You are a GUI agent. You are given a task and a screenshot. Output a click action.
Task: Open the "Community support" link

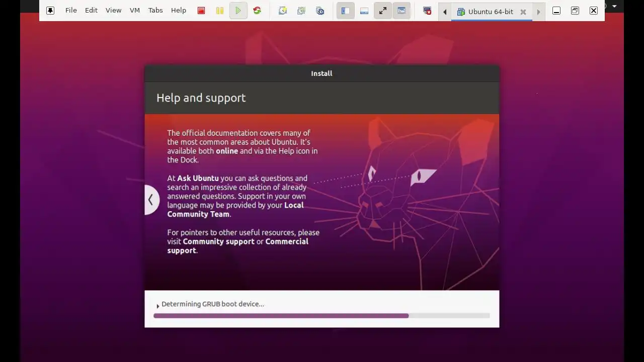(218, 241)
